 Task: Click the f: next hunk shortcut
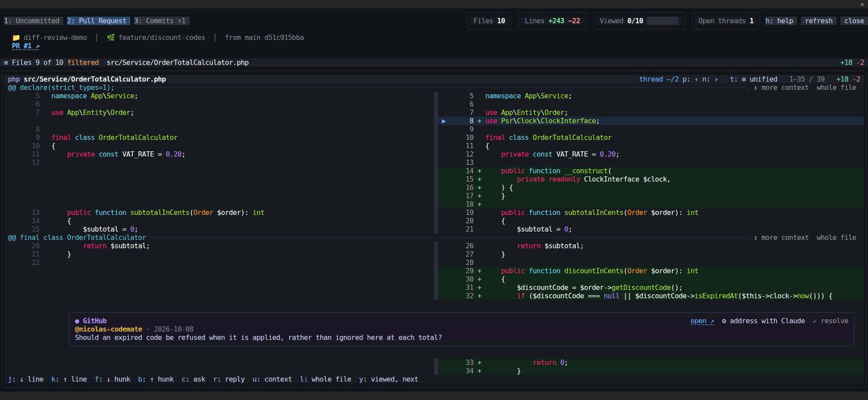pyautogui.click(x=113, y=379)
